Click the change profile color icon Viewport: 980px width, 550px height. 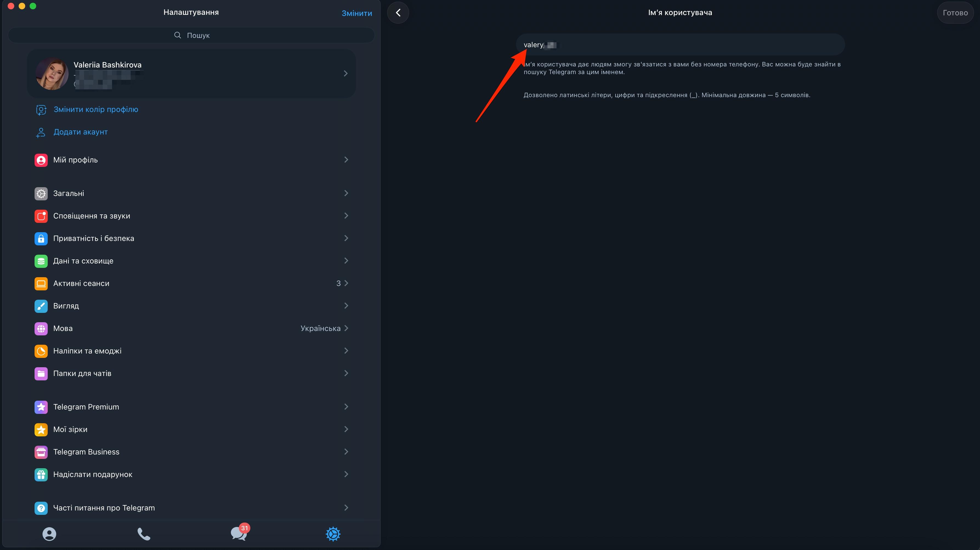pos(41,110)
